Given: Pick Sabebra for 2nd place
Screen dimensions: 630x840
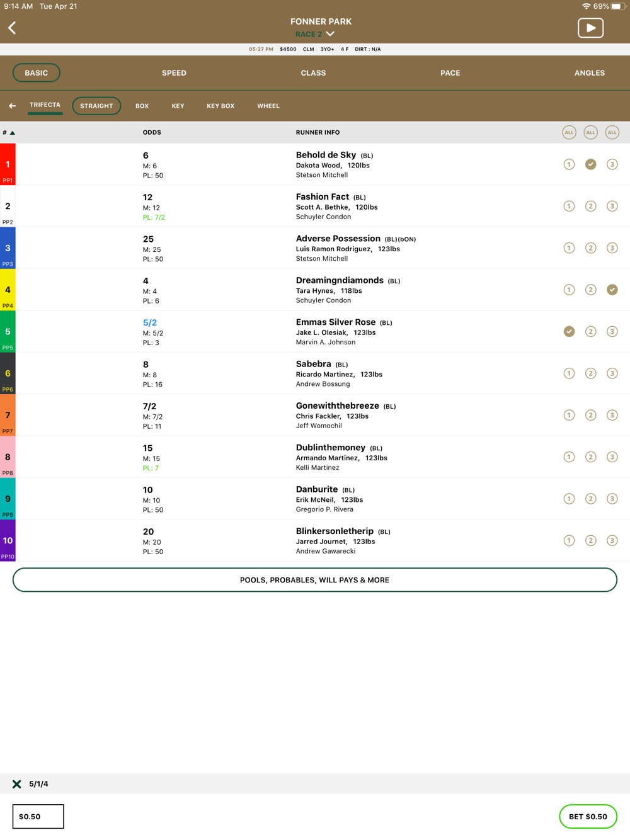Looking at the screenshot, I should point(590,373).
